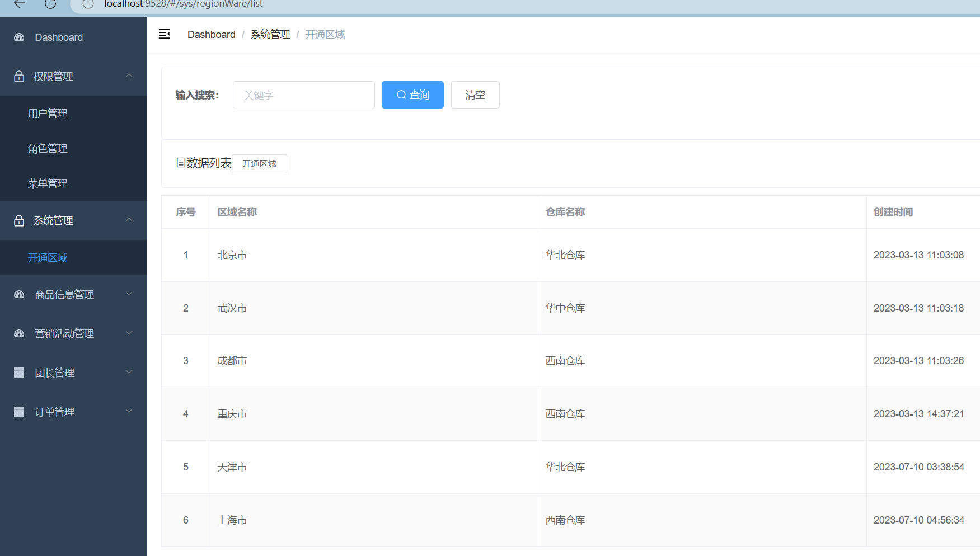
Task: Expand the 商品信息管理 submenu arrow
Action: tap(129, 294)
